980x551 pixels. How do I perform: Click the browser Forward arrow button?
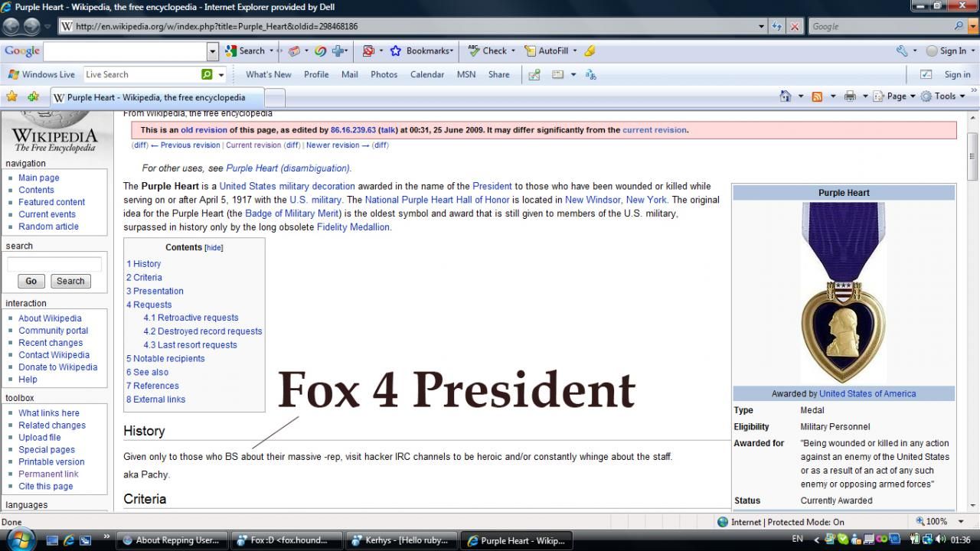(x=32, y=26)
